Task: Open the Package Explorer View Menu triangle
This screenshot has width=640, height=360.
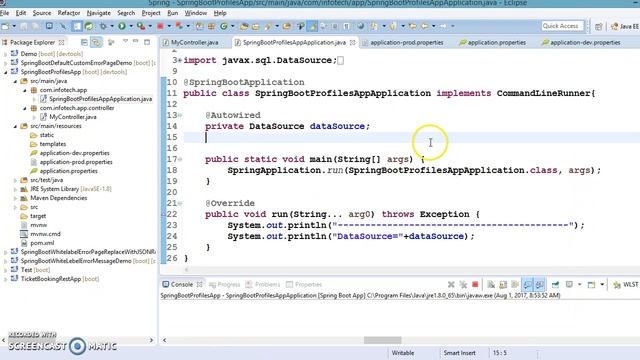Action: (125, 41)
